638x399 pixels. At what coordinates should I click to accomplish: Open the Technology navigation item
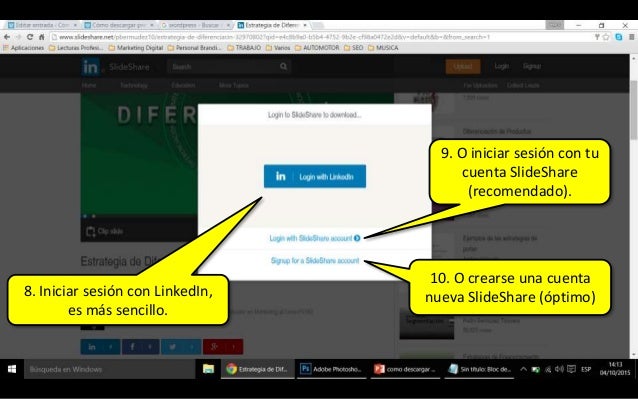coord(133,85)
